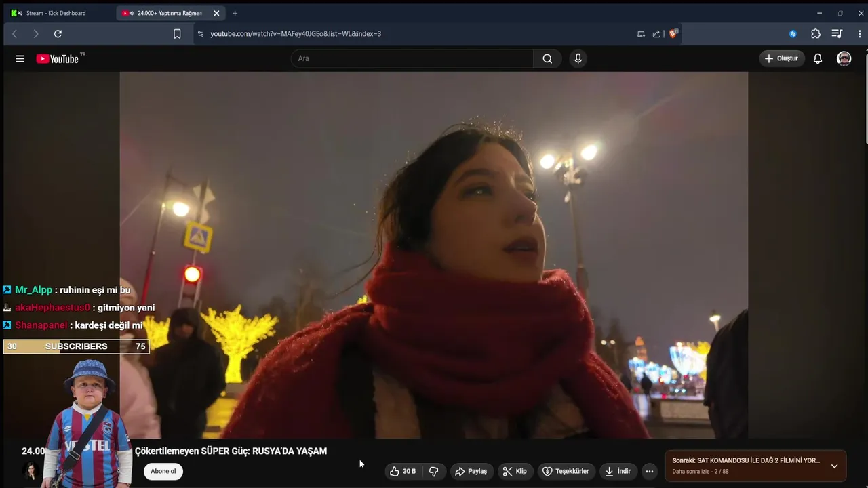Close the YouTube browser tab
Screen dimensions: 868x488
216,13
